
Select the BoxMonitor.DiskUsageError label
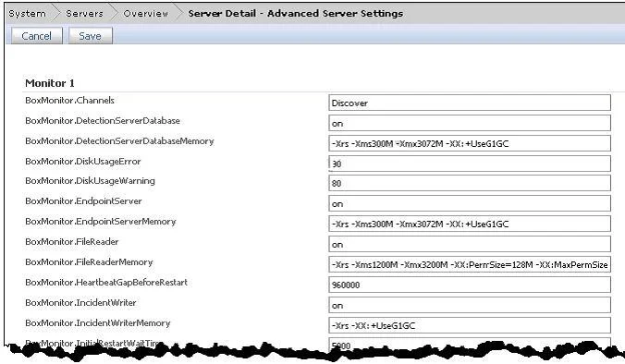click(x=83, y=162)
